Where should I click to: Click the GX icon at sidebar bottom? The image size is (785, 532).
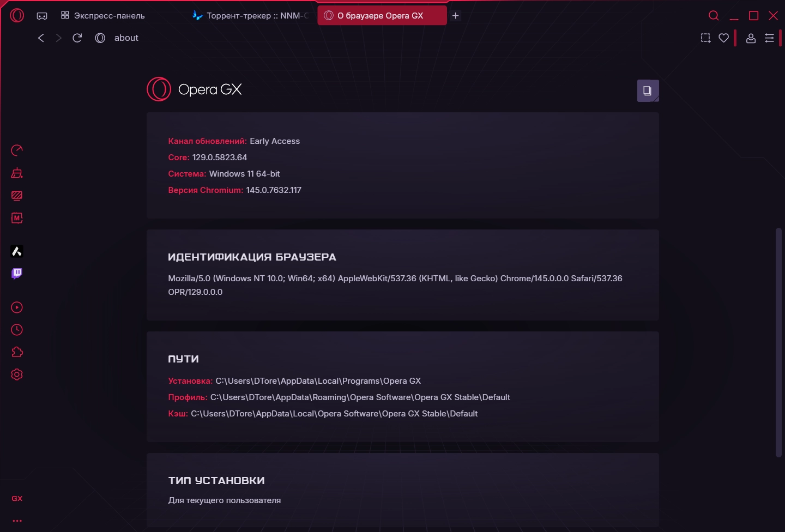click(x=17, y=499)
